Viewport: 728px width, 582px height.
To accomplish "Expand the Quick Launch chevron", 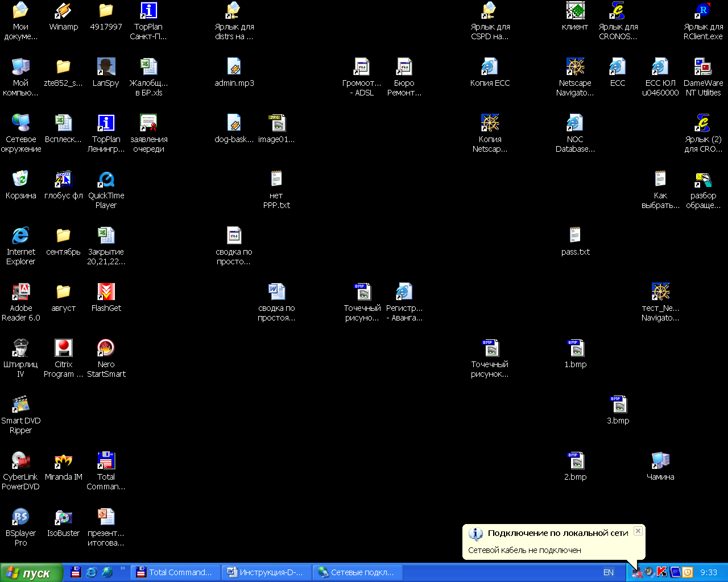I will pyautogui.click(x=122, y=569).
